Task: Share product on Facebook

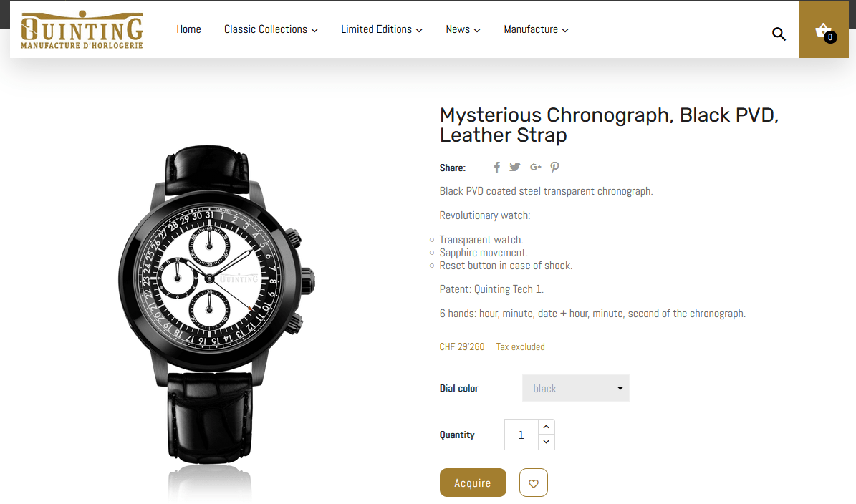Action: click(496, 168)
